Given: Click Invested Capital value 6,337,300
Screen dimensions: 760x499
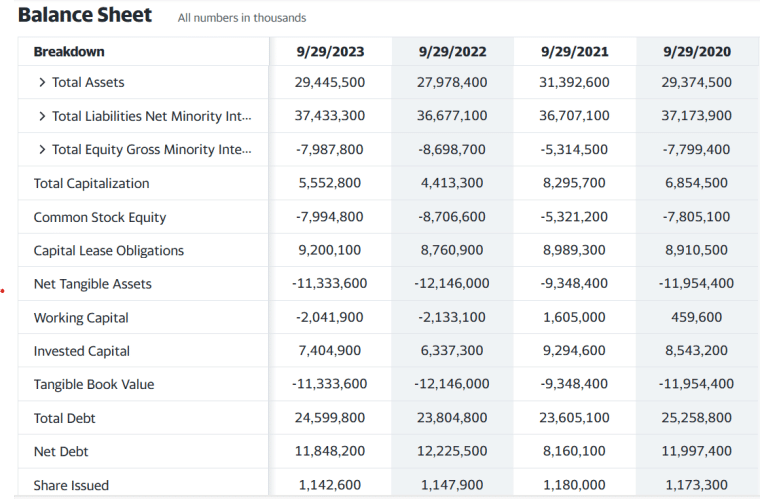Looking at the screenshot, I should pos(452,350).
